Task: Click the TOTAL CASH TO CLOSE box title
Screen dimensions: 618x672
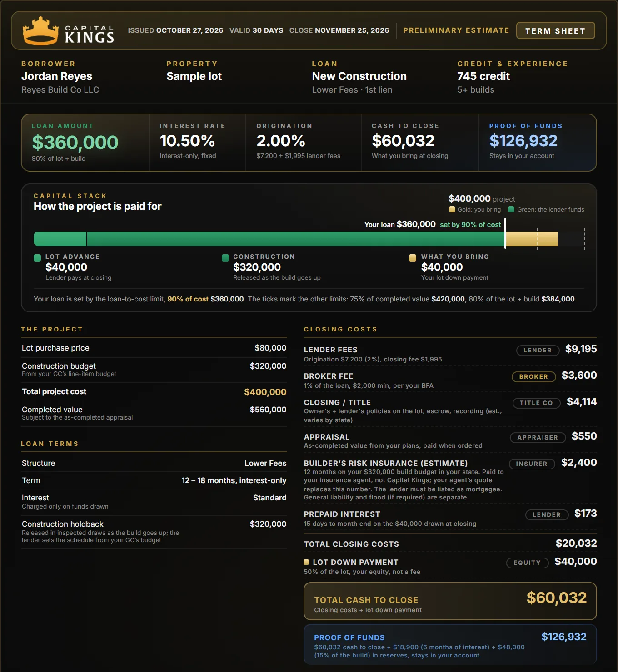Action: [x=366, y=600]
